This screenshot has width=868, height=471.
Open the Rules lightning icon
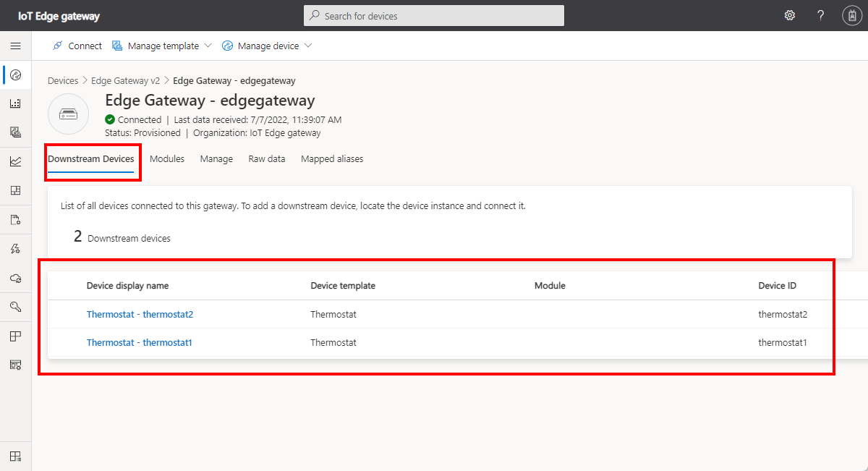point(15,248)
